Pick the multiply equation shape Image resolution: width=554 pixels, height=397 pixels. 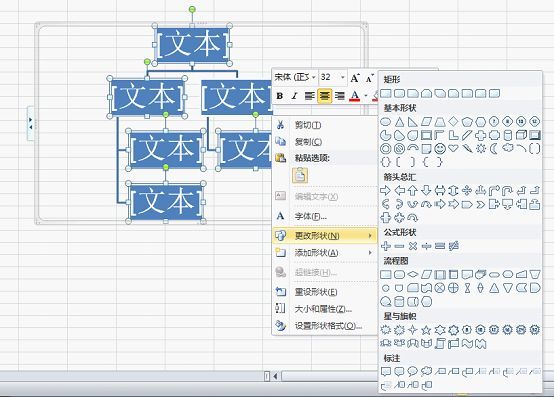[413, 246]
